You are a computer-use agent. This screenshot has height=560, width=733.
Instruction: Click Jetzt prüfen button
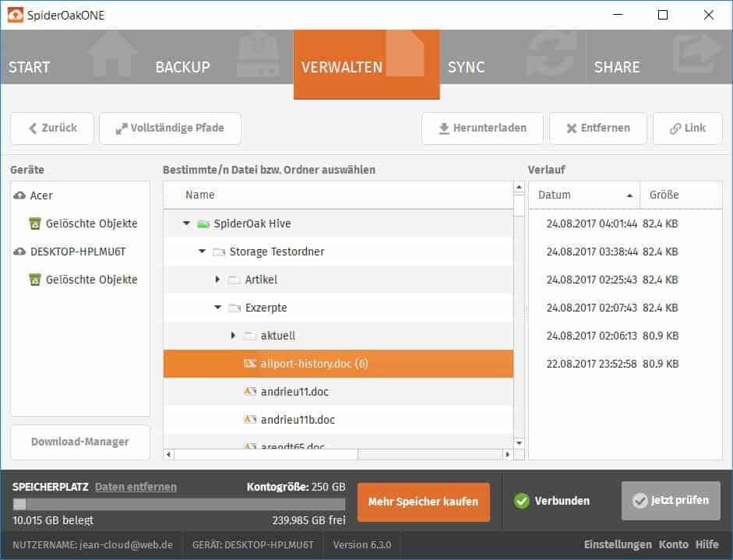(x=671, y=501)
